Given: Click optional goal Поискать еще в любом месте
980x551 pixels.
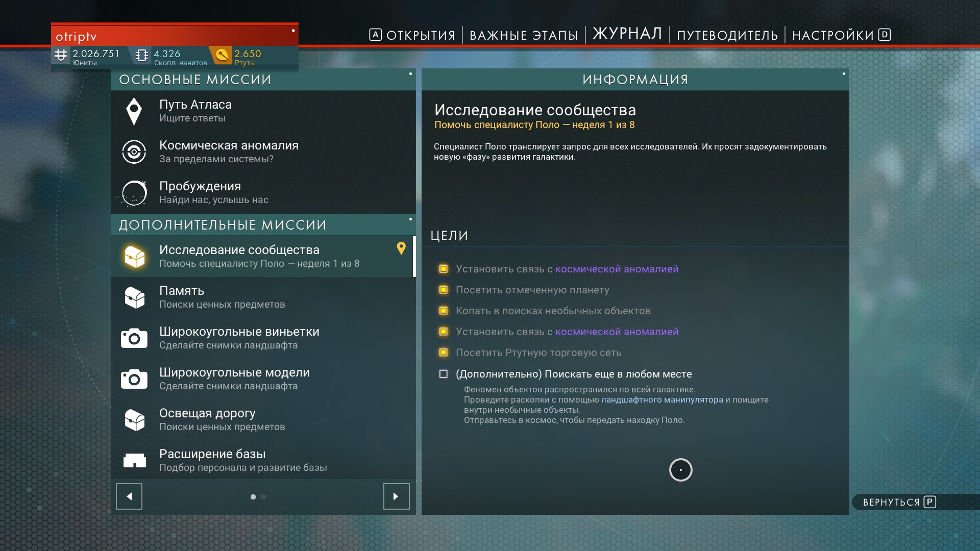Looking at the screenshot, I should (x=574, y=374).
